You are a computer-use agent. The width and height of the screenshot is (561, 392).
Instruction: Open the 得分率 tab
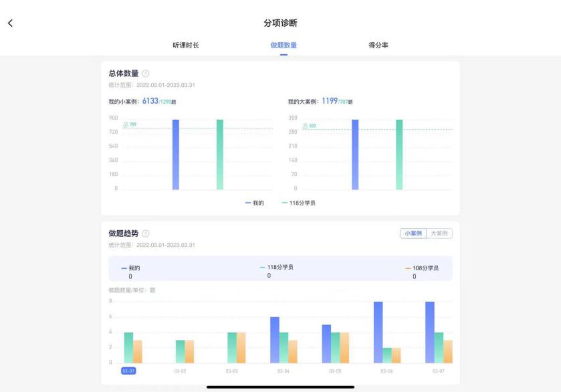point(378,45)
